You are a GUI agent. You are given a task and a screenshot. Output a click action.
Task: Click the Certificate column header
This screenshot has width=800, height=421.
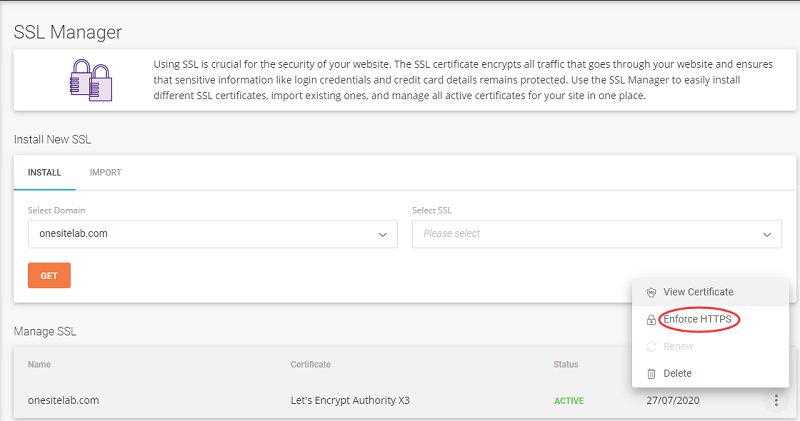tap(311, 364)
